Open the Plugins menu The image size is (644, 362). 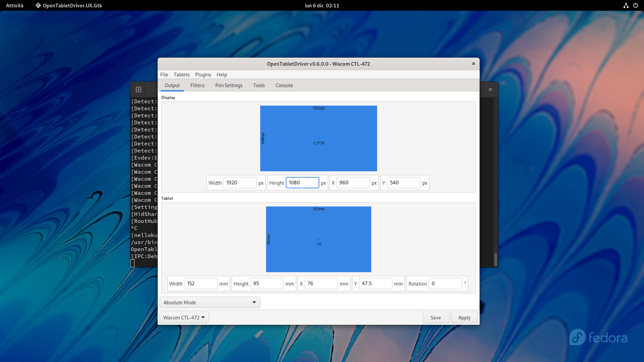203,74
